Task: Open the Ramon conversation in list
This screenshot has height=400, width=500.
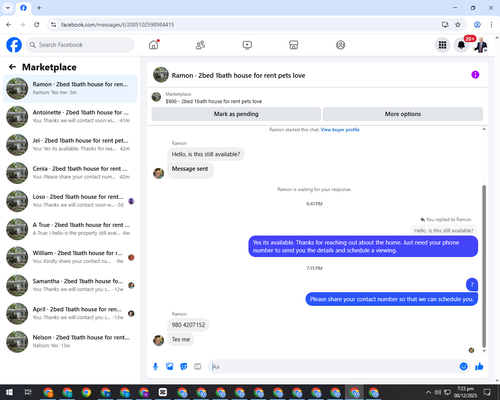Action: point(70,88)
